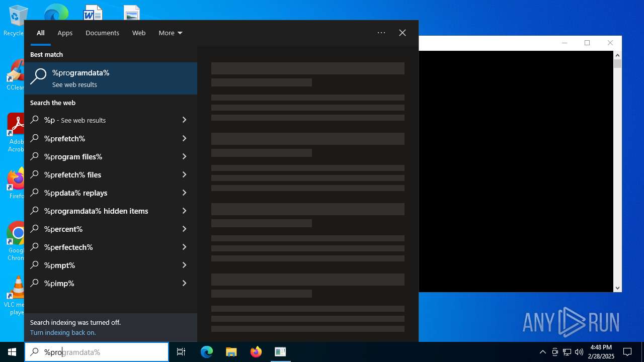644x362 pixels.
Task: Expand the More search filter dropdown
Action: [171, 33]
